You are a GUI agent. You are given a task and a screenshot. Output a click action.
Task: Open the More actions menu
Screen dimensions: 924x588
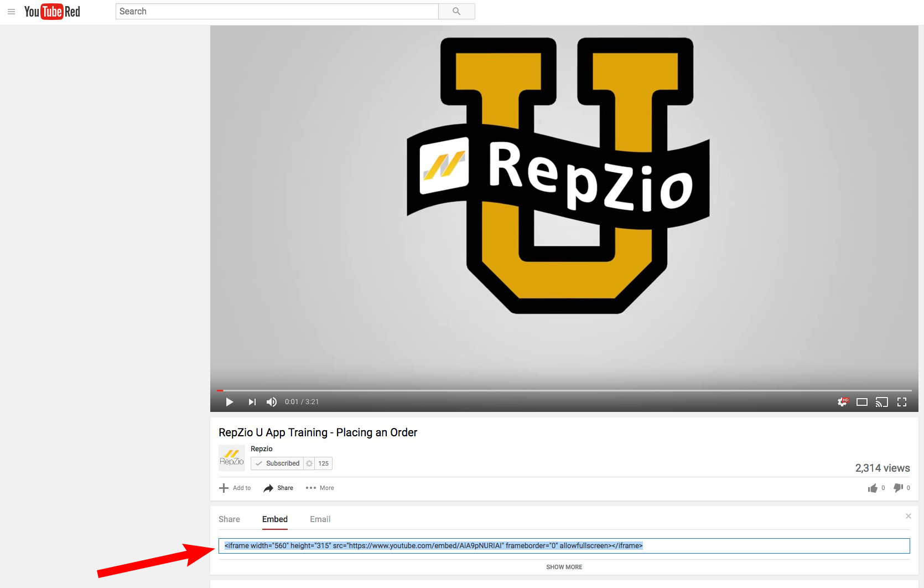click(320, 488)
